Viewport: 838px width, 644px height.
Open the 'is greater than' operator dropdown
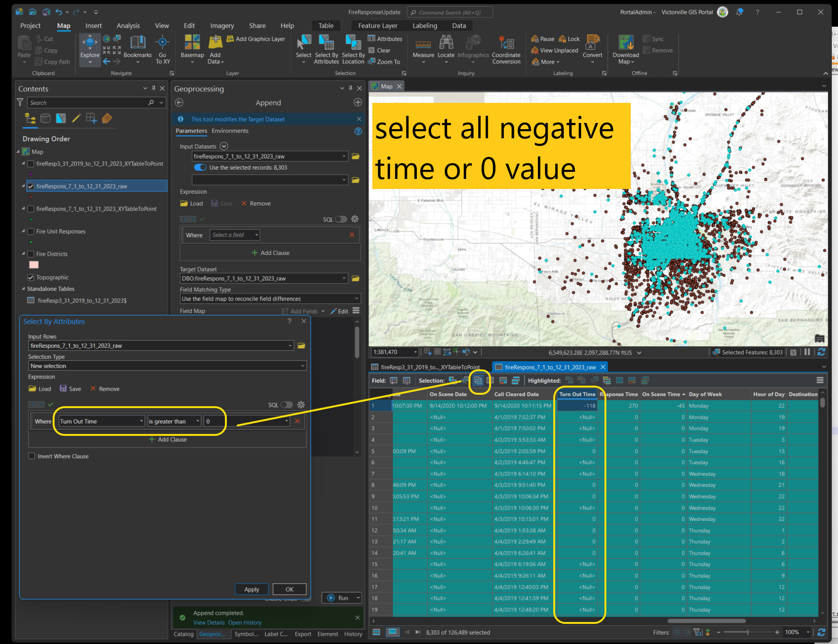tap(198, 421)
